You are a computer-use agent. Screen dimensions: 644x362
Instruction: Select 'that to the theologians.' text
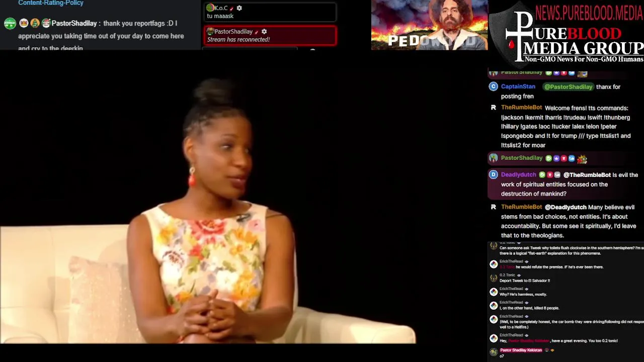532,235
